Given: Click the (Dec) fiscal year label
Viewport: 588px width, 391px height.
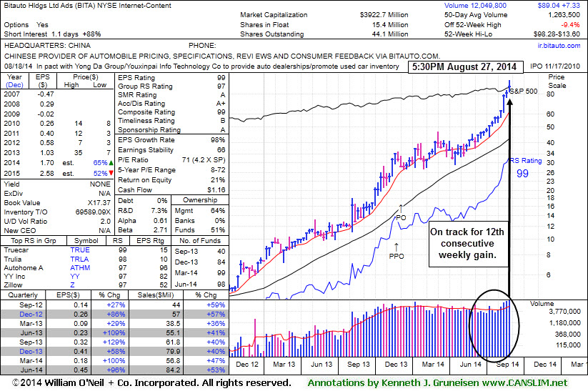Looking at the screenshot, I should click(14, 85).
